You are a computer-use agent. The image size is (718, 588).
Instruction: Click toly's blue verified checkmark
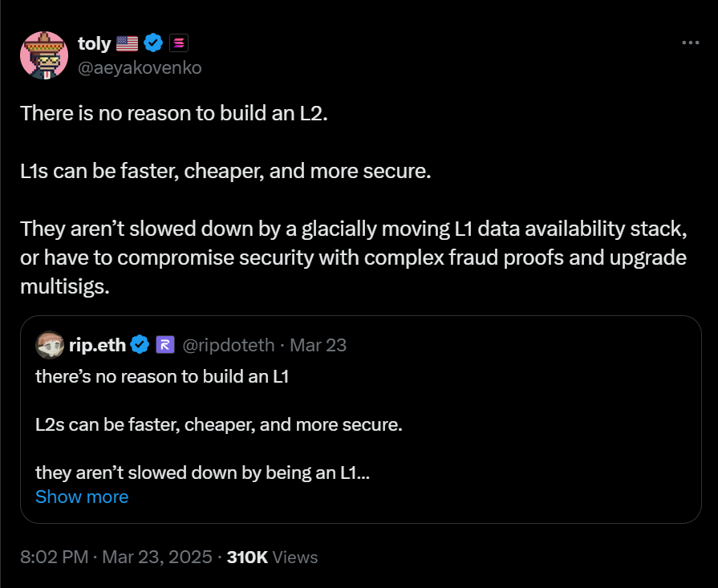(153, 43)
